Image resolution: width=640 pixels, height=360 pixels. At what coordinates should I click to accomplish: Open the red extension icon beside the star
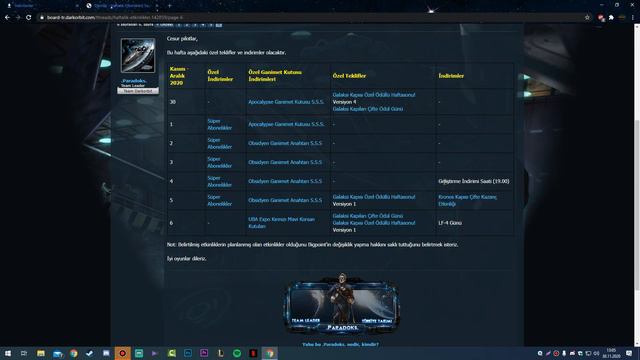point(601,18)
